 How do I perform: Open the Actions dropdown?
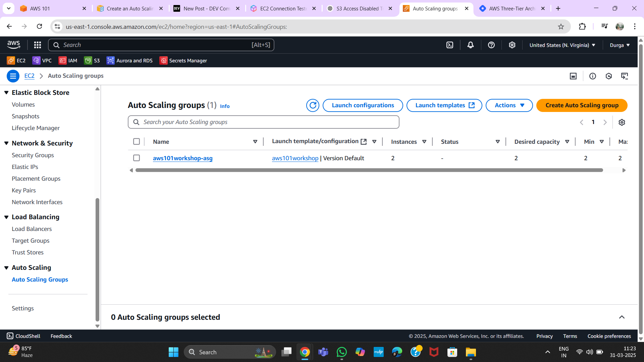509,105
